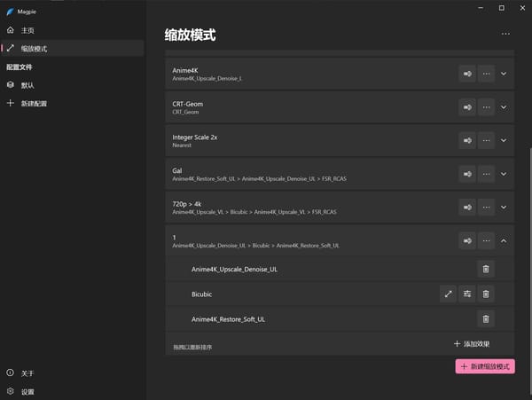This screenshot has height=400, width=532.
Task: Open the Bicubic scale settings icon
Action: click(x=448, y=294)
